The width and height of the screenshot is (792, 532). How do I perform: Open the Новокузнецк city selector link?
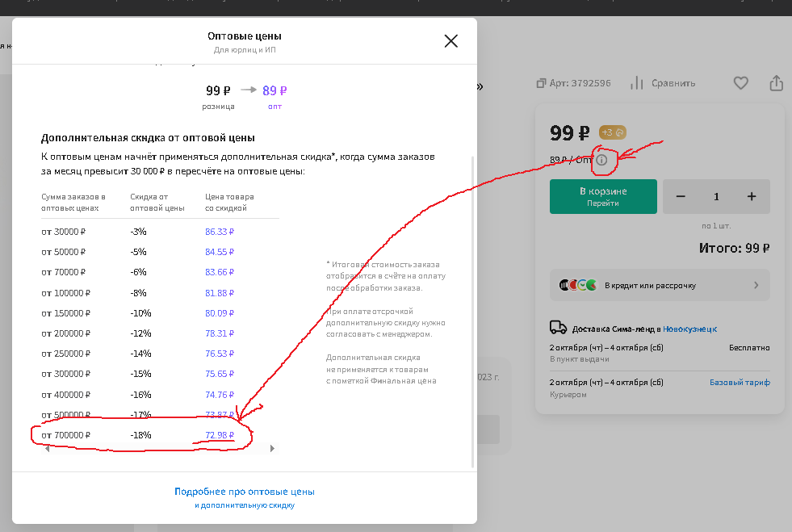(x=689, y=329)
